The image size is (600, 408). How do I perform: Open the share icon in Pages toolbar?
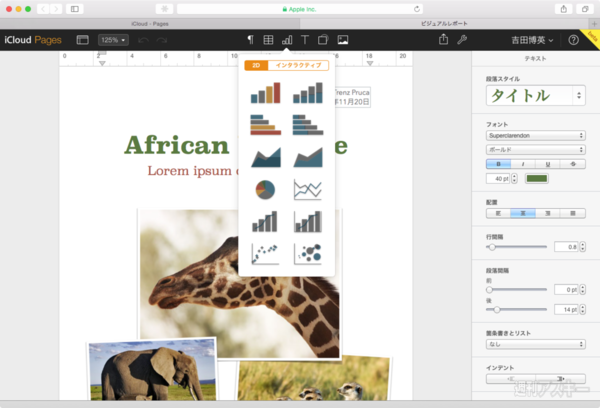(x=443, y=39)
